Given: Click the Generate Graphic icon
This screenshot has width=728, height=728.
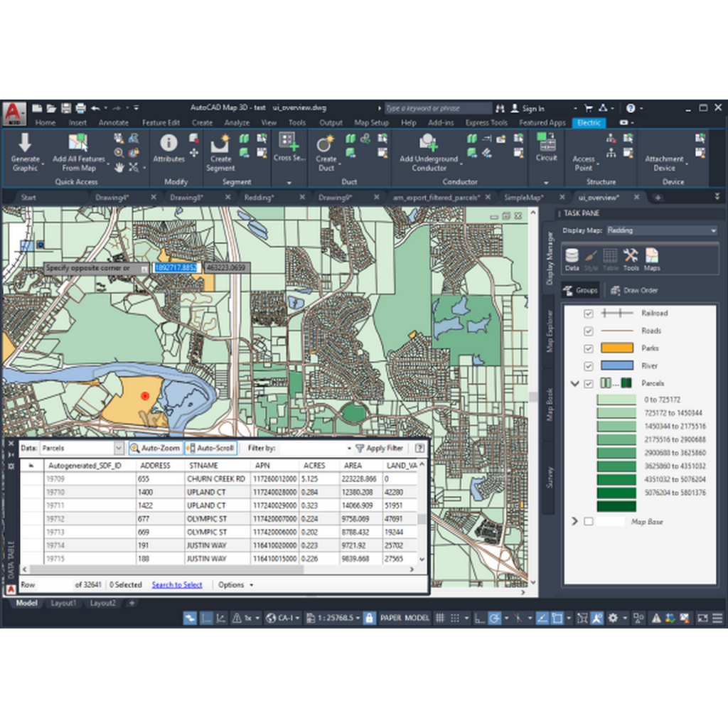Looking at the screenshot, I should coord(25,144).
